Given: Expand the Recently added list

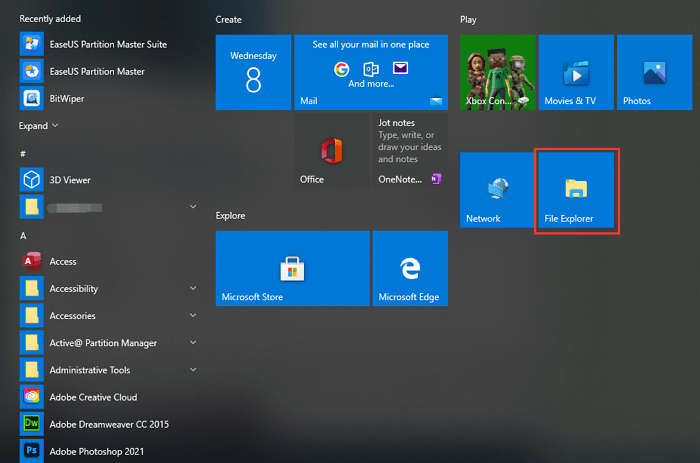Looking at the screenshot, I should point(39,126).
